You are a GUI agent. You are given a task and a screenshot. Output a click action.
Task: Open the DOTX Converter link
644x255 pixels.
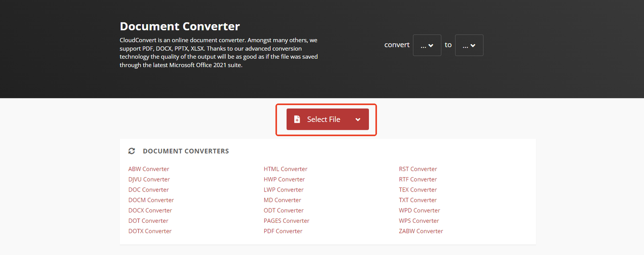pos(150,231)
